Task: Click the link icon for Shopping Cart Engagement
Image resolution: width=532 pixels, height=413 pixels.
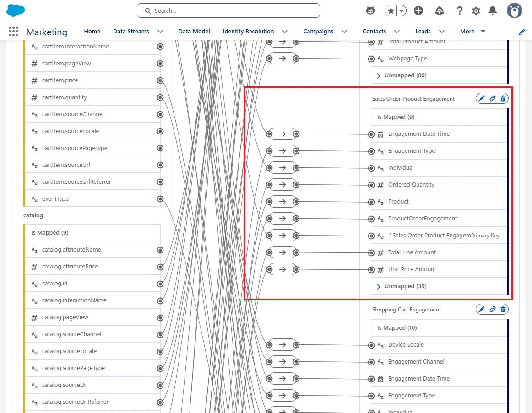Action: 492,309
